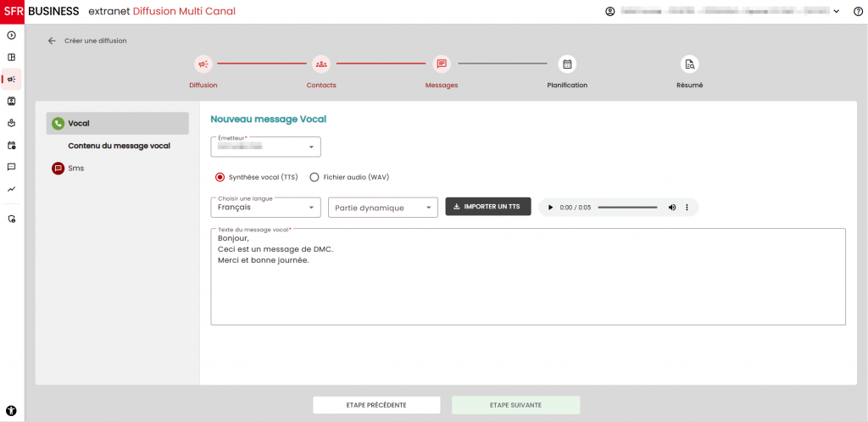This screenshot has height=422, width=868.
Task: Switch to the Sms message tab
Action: [x=75, y=169]
